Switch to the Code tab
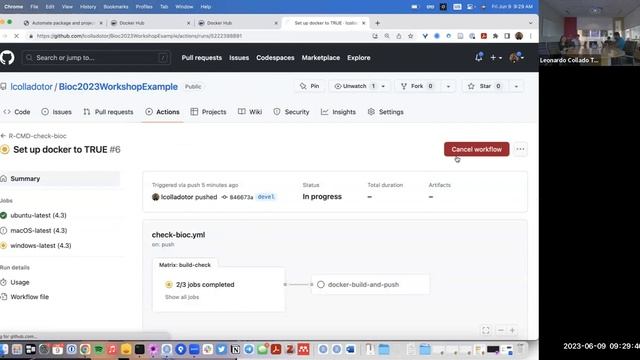This screenshot has height=360, width=640. pos(17,112)
